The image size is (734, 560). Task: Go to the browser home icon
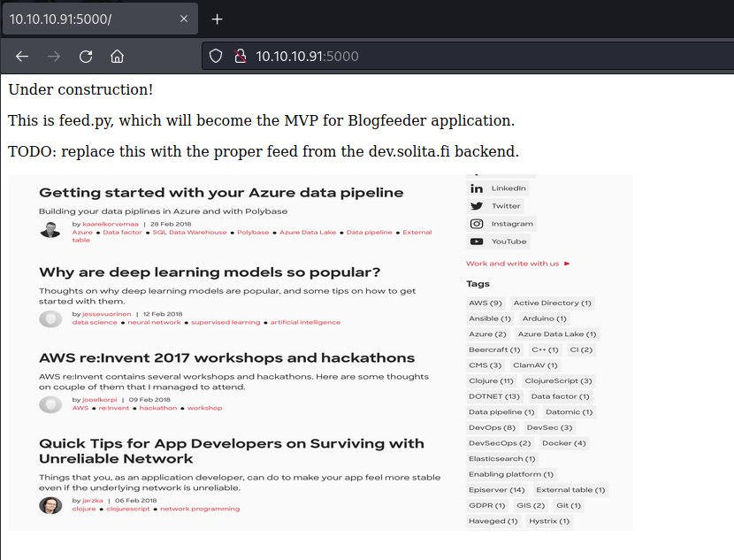117,57
